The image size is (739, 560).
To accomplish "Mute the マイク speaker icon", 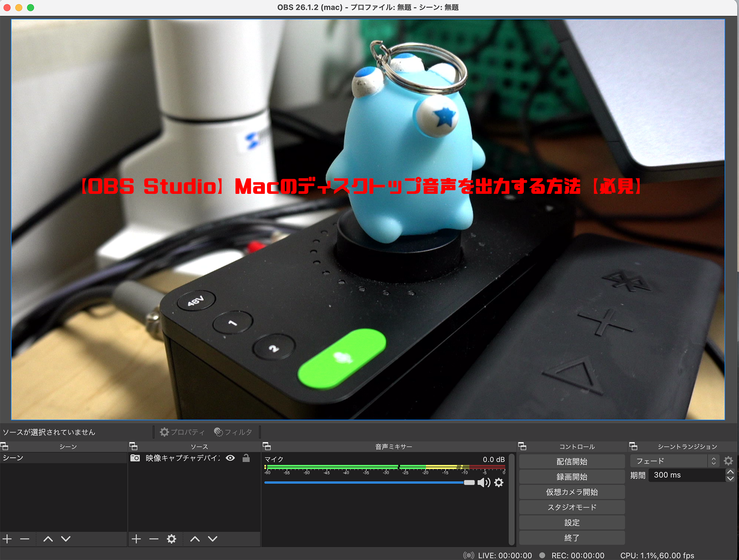I will 484,483.
